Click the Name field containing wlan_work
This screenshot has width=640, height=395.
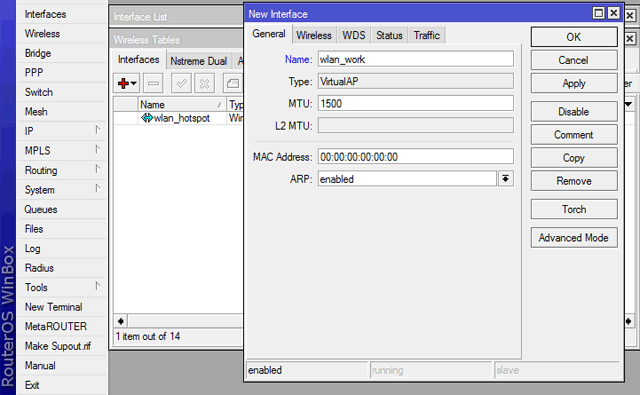tap(416, 59)
